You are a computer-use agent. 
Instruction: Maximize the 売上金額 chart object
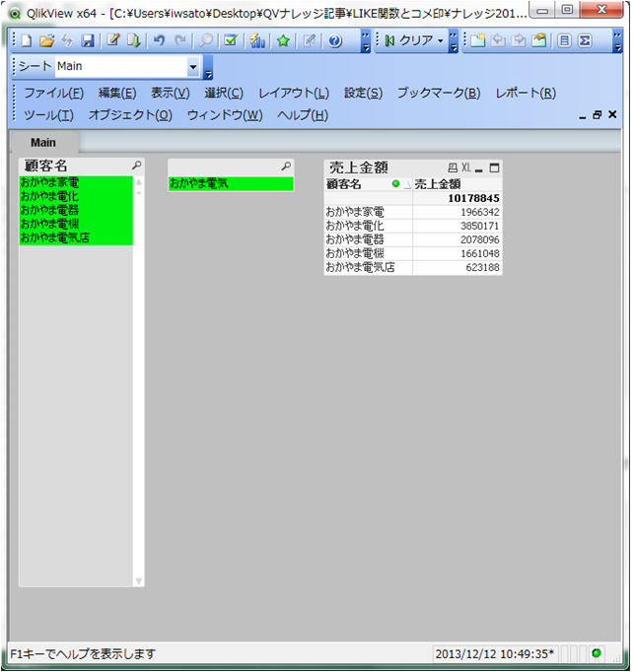(x=494, y=168)
